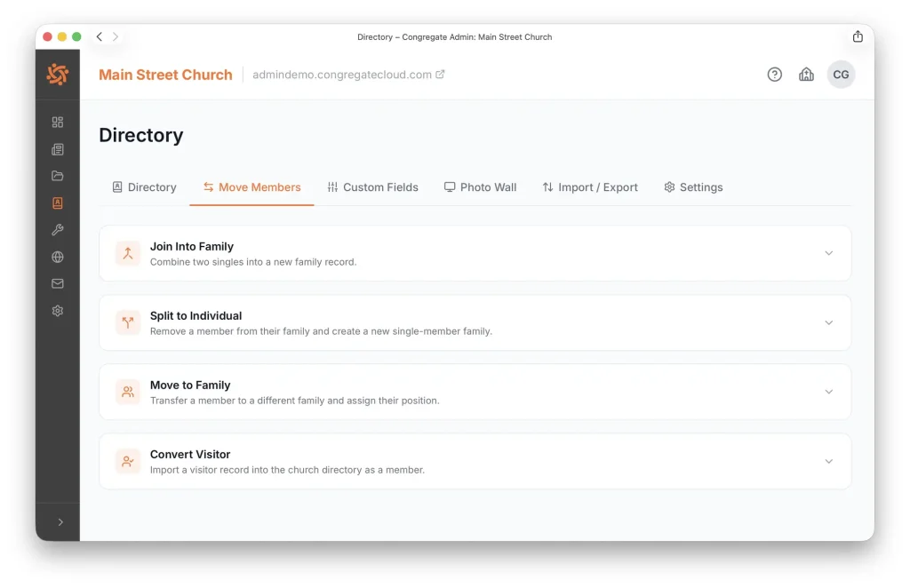Select the Move Members tab
Viewport: 910px width, 588px height.
tap(251, 187)
